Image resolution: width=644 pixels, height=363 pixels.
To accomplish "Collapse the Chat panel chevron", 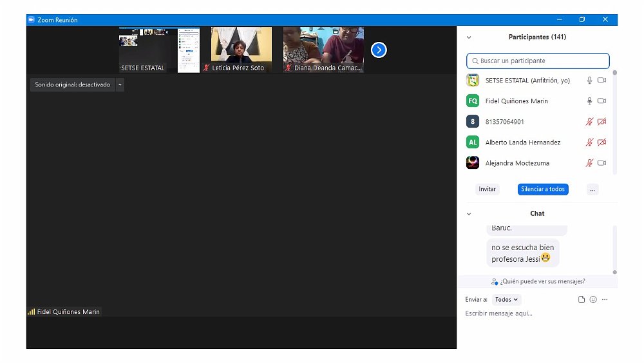I will [469, 213].
